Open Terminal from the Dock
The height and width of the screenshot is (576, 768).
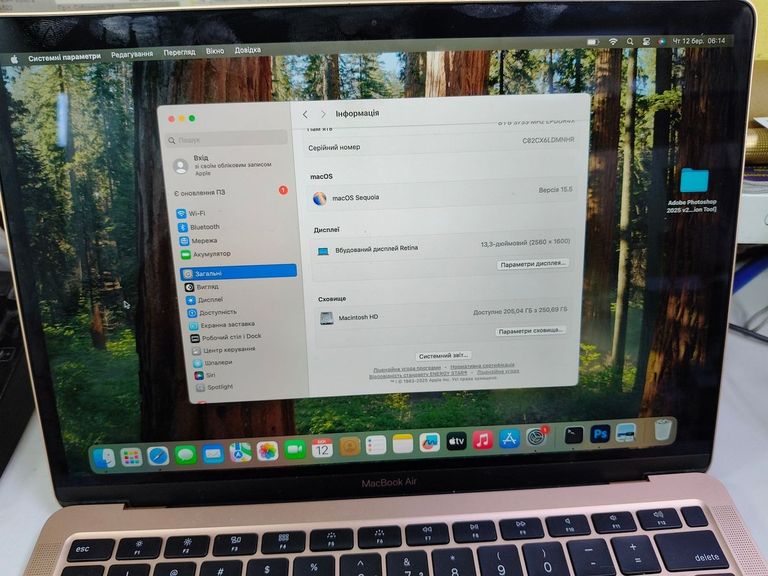coord(574,435)
